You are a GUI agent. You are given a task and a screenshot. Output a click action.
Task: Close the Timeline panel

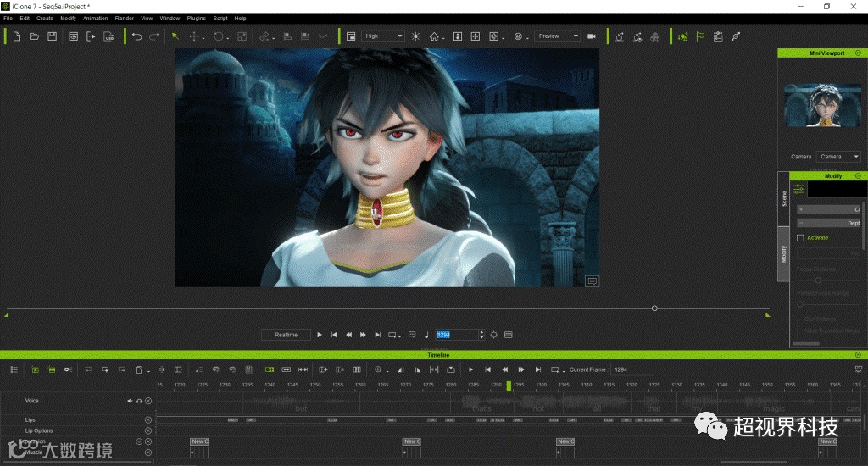(x=858, y=355)
